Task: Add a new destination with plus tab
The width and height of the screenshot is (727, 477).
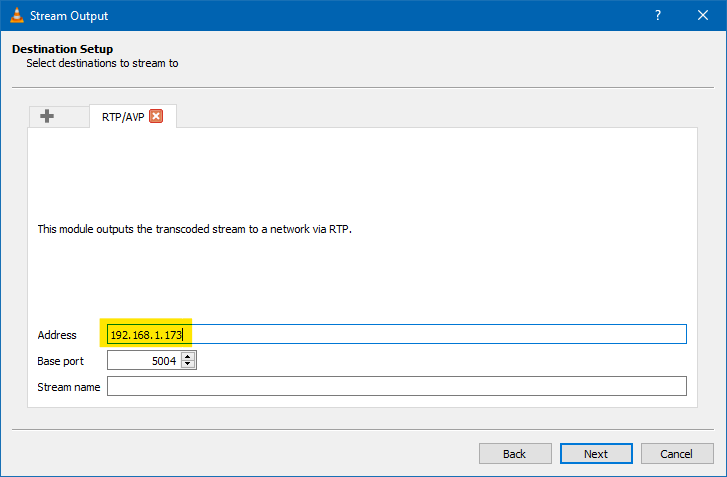Action: (x=47, y=116)
